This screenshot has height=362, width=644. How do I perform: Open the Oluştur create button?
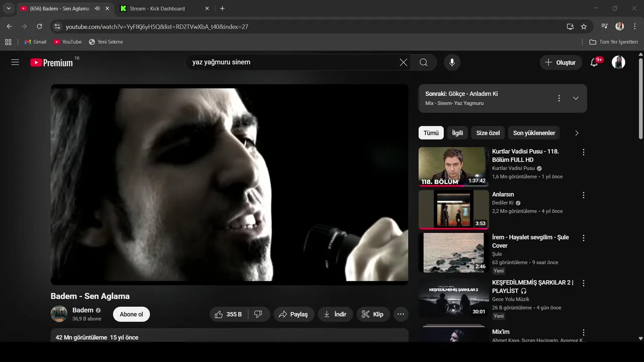560,62
